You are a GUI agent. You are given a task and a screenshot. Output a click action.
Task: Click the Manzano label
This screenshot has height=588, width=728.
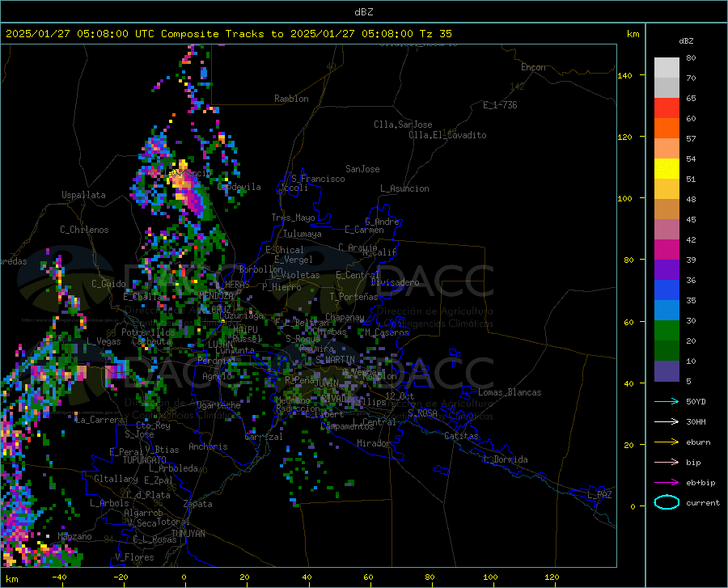pyautogui.click(x=74, y=536)
